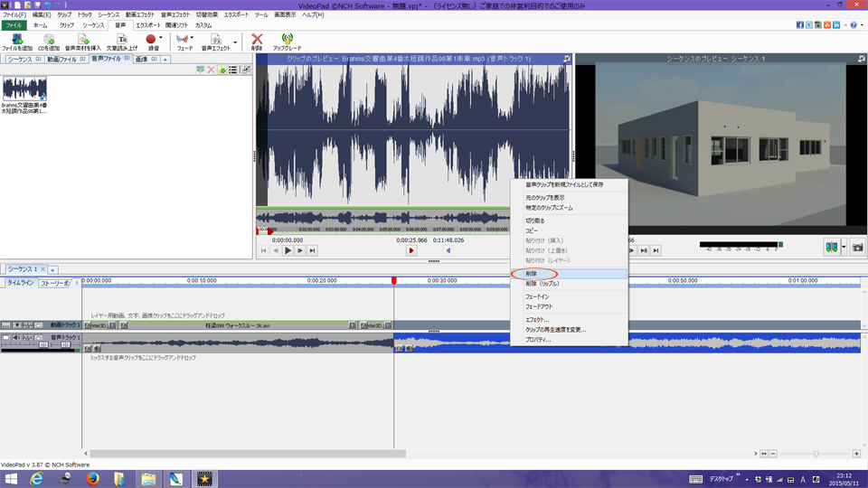
Task: Select the 動画ファイル bin tab
Action: click(x=65, y=60)
